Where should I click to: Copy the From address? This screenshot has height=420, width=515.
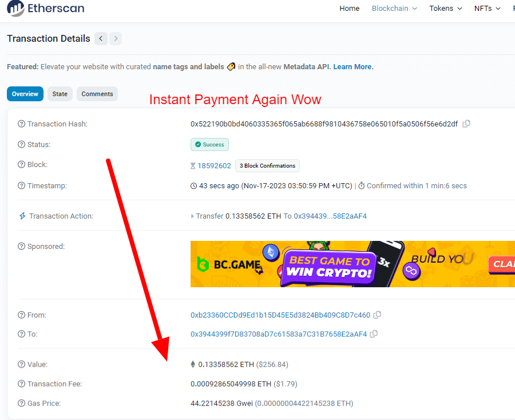pos(378,315)
